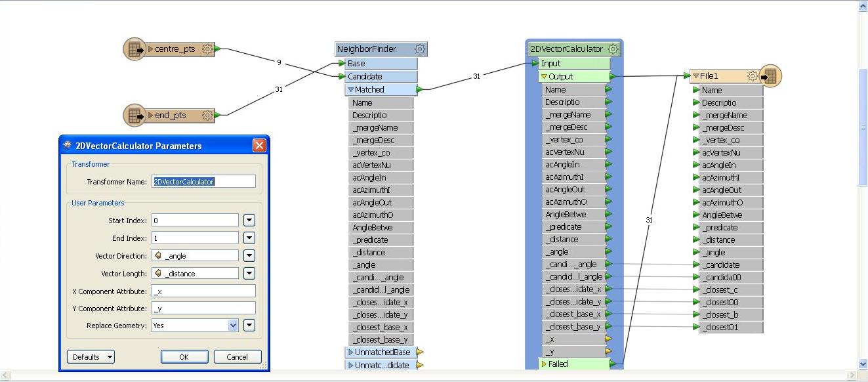Cancel the 2DVectorCalculator Parameters dialog
Screen dimensions: 868x382
[x=237, y=357]
